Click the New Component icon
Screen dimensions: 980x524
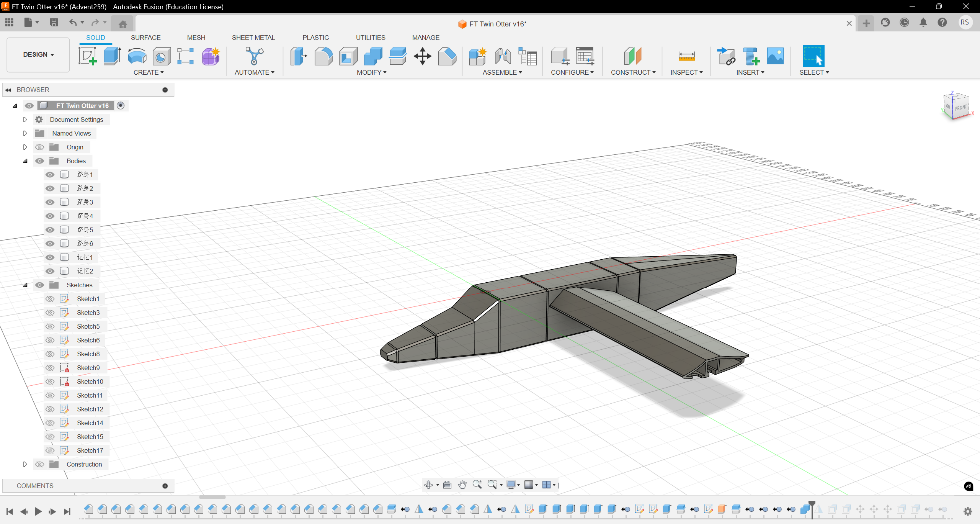coord(477,56)
